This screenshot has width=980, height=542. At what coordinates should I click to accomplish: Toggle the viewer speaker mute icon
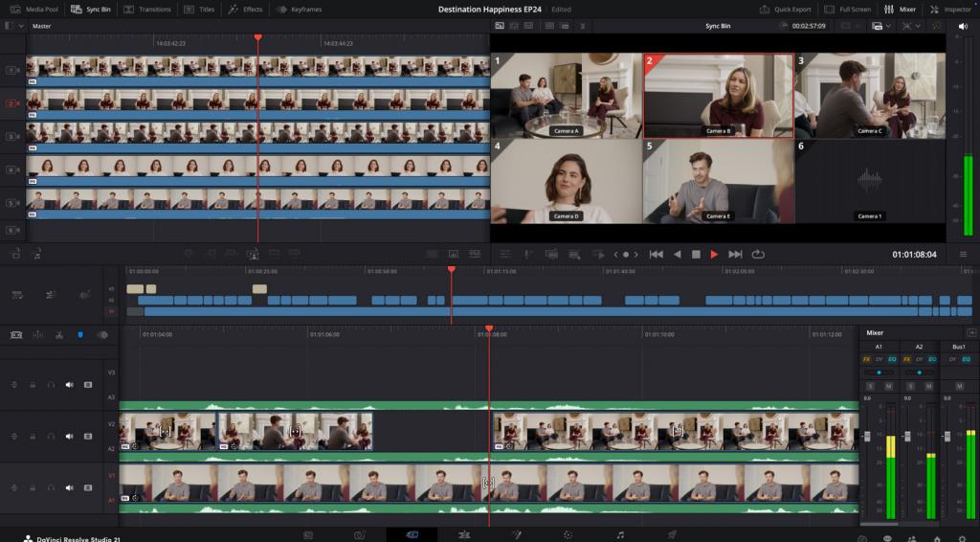963,26
